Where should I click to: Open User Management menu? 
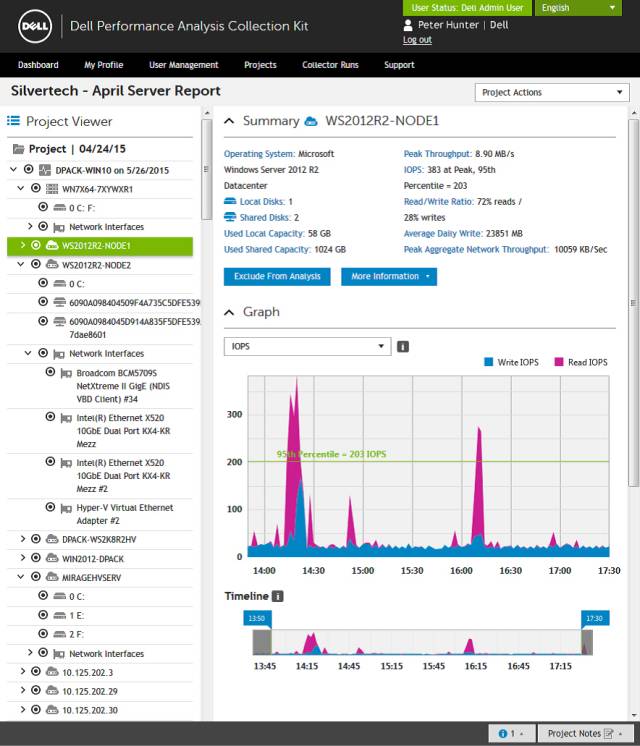[x=184, y=65]
